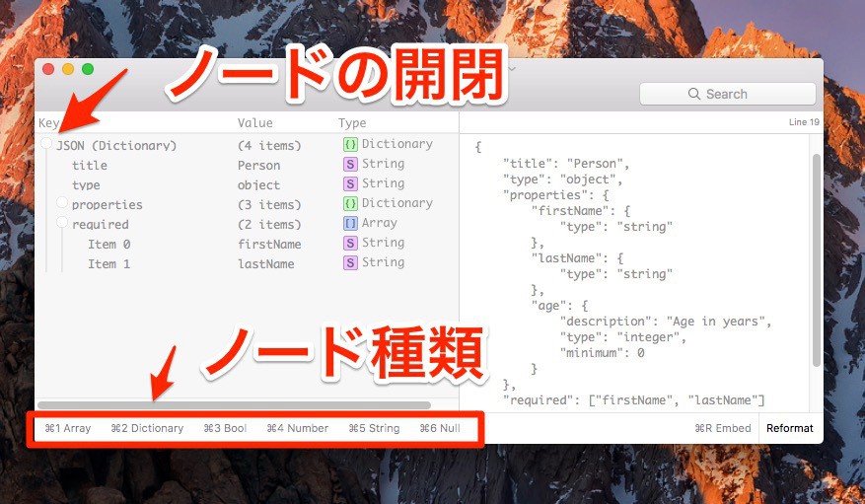Click the green zoom window button
Viewport: 865px width, 504px height.
(88, 69)
